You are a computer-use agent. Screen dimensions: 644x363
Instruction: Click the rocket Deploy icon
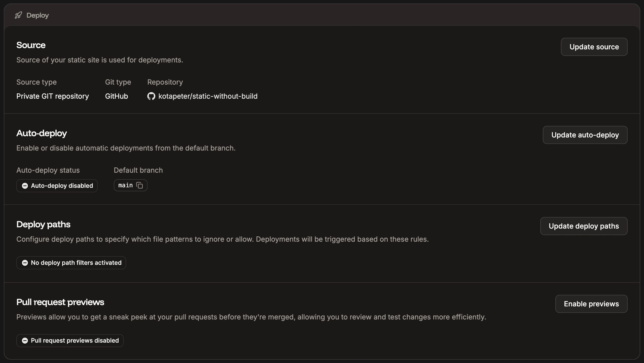click(18, 15)
